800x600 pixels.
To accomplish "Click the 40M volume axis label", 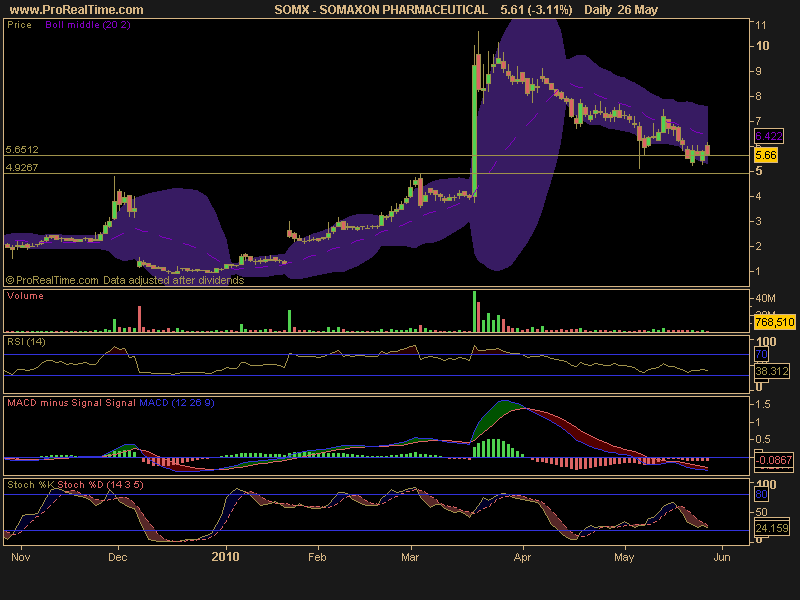I will (766, 298).
